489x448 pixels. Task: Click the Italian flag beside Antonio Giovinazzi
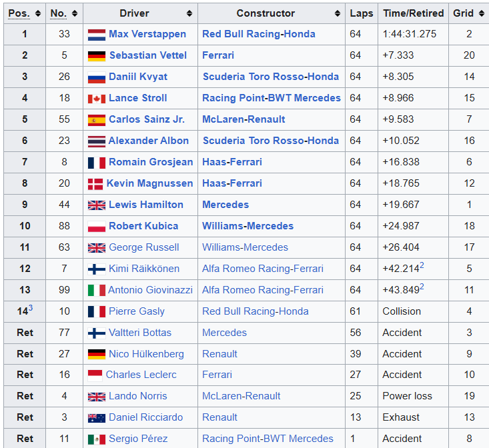point(97,291)
